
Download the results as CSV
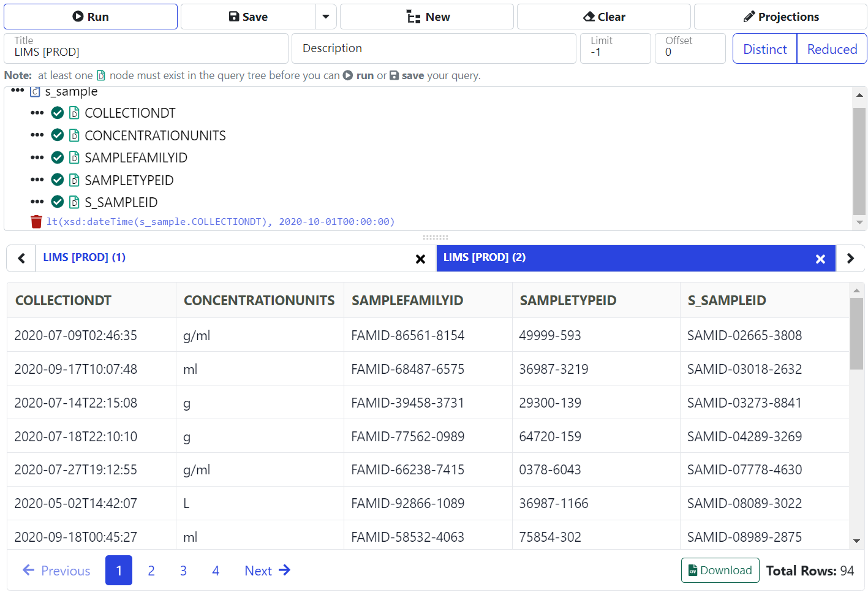pyautogui.click(x=720, y=571)
